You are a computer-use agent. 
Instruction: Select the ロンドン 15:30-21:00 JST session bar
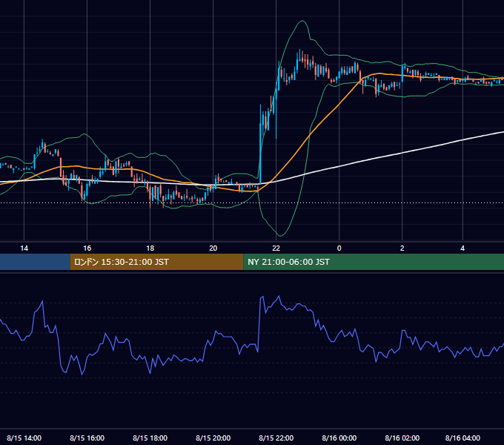click(157, 262)
